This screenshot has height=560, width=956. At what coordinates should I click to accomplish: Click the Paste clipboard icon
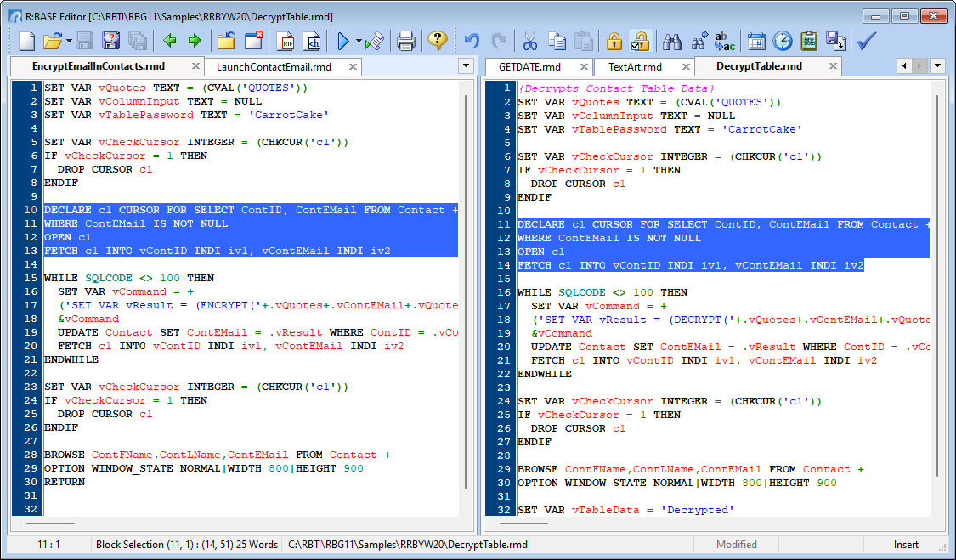click(x=584, y=42)
